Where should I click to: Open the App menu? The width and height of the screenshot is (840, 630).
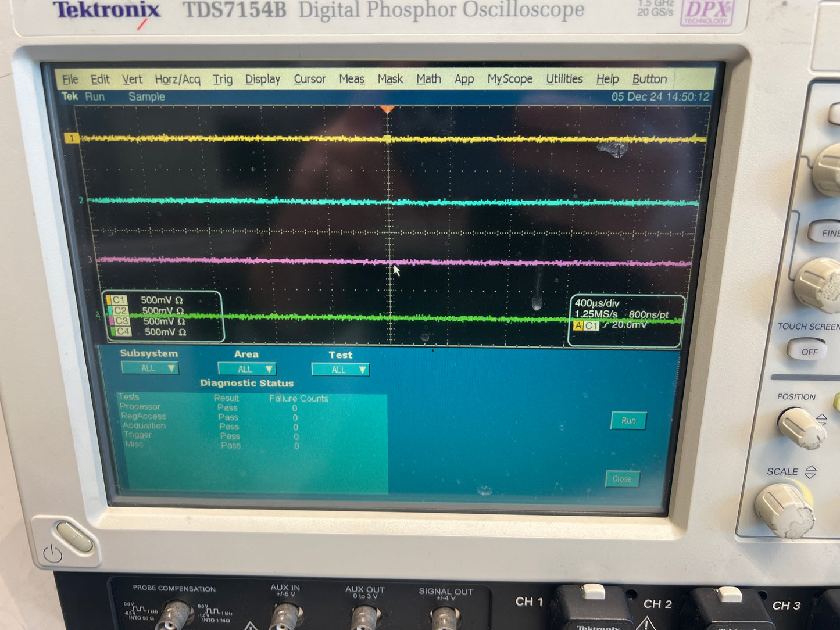coord(464,80)
